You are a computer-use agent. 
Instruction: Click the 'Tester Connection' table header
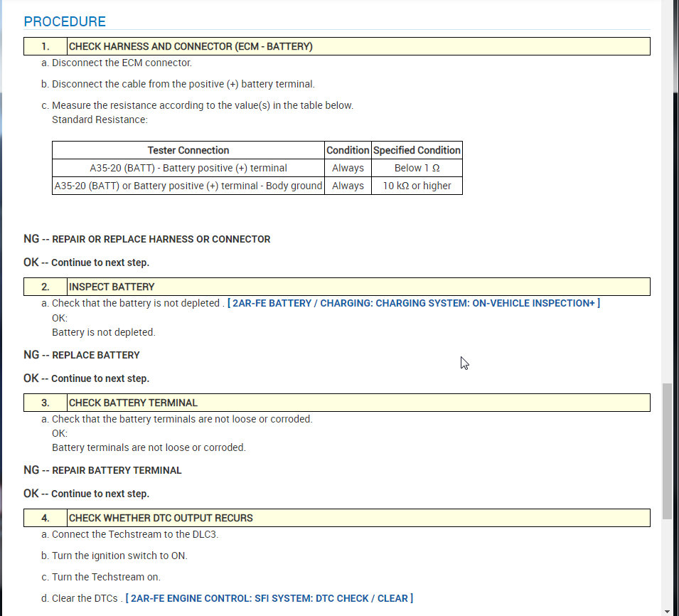coord(188,150)
